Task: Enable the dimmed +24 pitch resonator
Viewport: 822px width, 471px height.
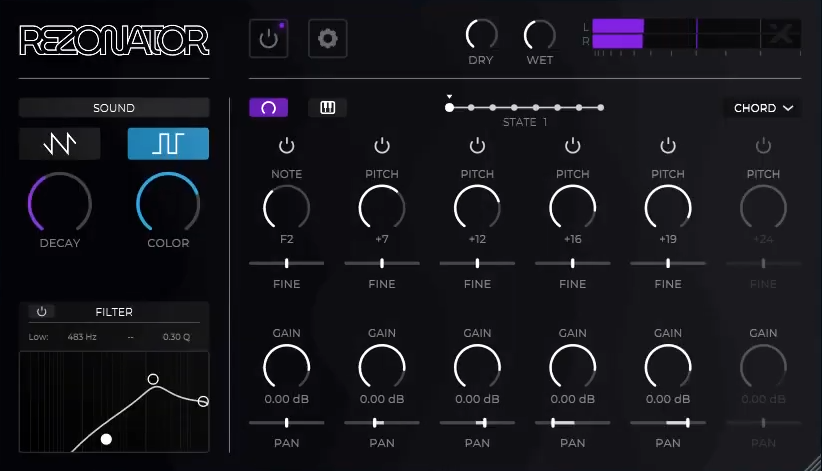Action: [x=763, y=146]
